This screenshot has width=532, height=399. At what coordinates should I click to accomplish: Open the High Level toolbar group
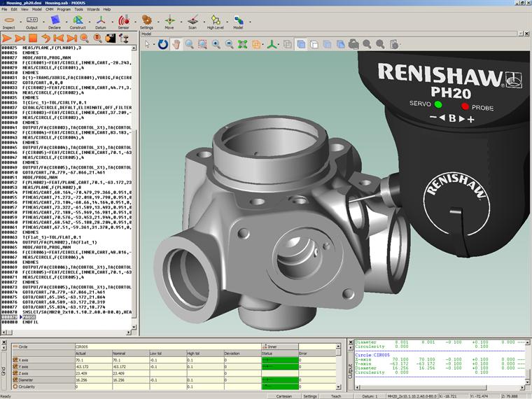click(x=216, y=22)
